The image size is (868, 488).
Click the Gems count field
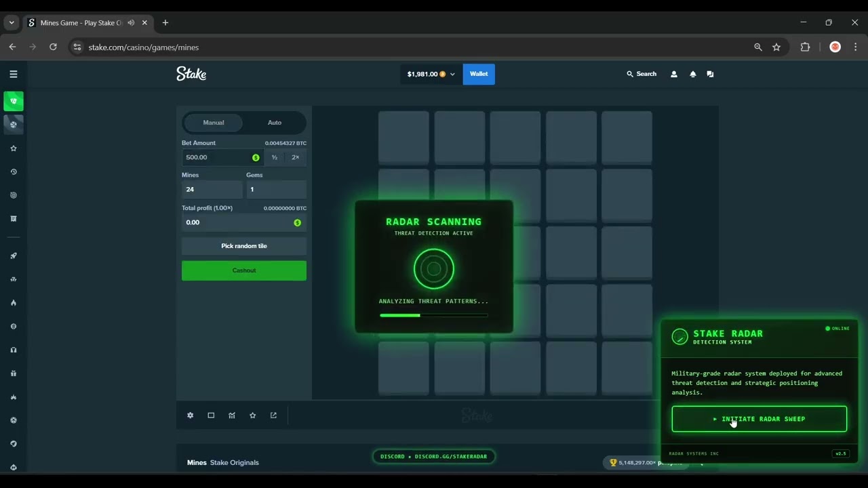point(276,189)
